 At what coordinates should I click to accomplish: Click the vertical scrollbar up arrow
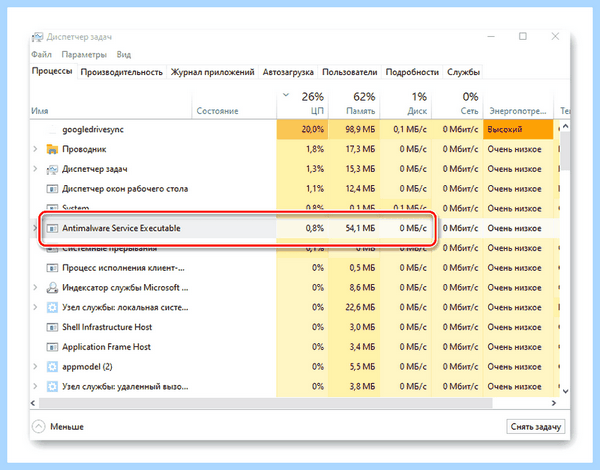tap(565, 126)
